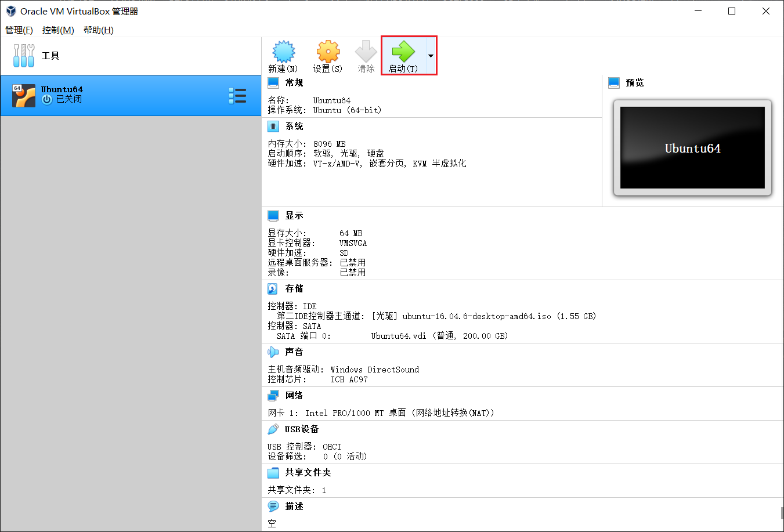Click the USB设备 section icon
This screenshot has height=532, width=784.
(x=273, y=429)
